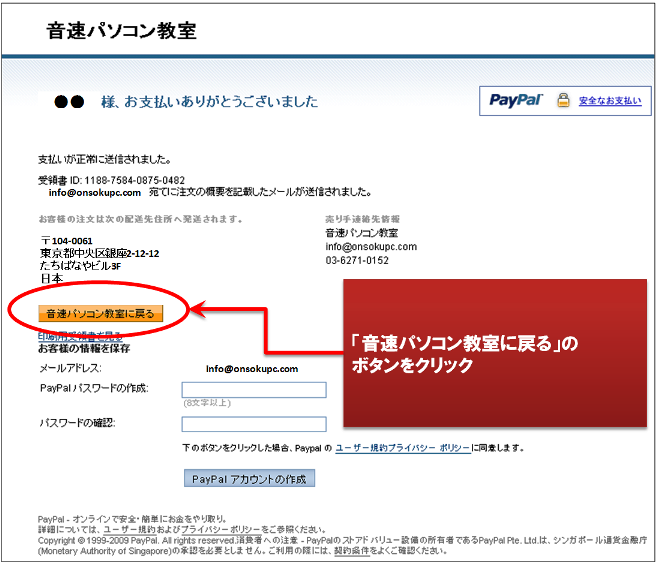The width and height of the screenshot is (657, 562).
Task: Open the 安全なお支払い link
Action: coord(610,101)
